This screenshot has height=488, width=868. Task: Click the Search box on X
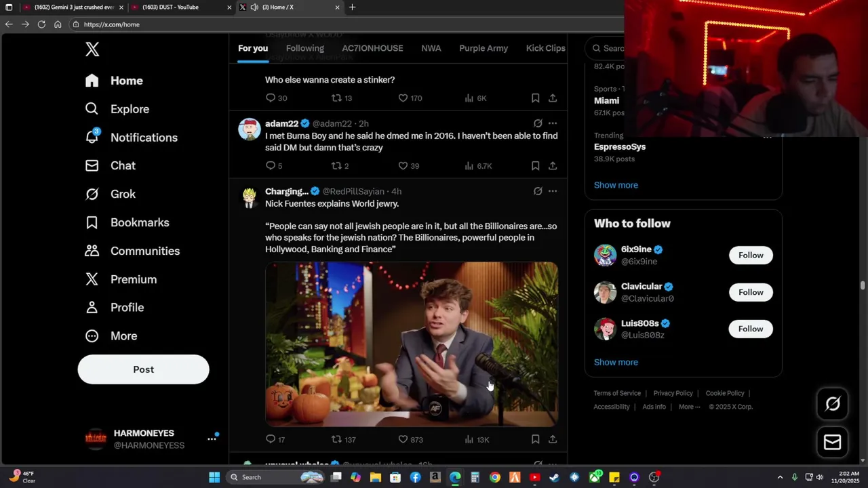(x=606, y=48)
